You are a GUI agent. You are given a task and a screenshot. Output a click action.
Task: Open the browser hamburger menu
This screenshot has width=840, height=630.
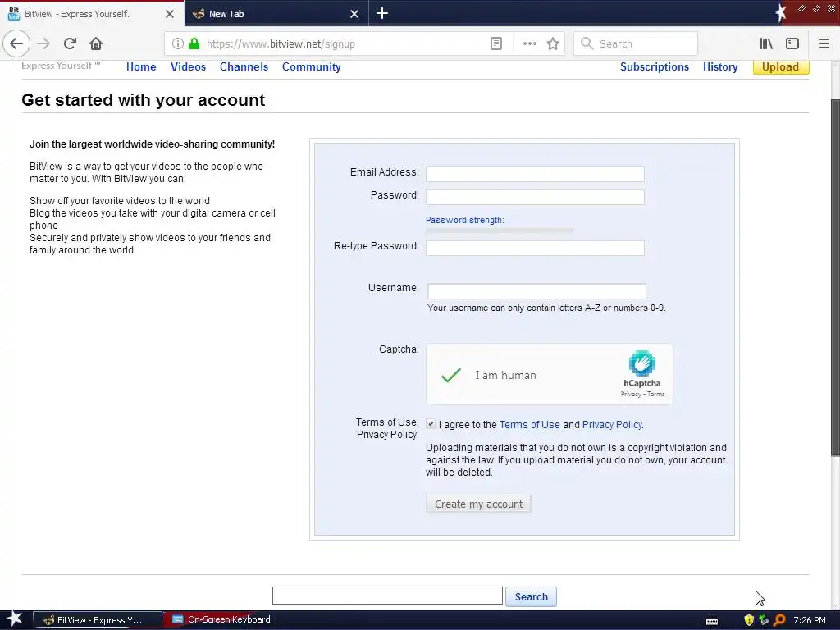824,44
